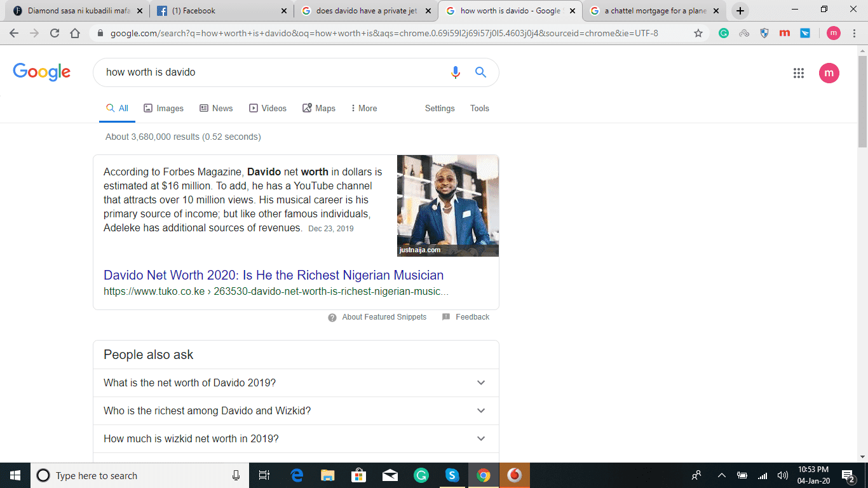Start voice search with the microphone icon
The image size is (868, 488).
455,72
